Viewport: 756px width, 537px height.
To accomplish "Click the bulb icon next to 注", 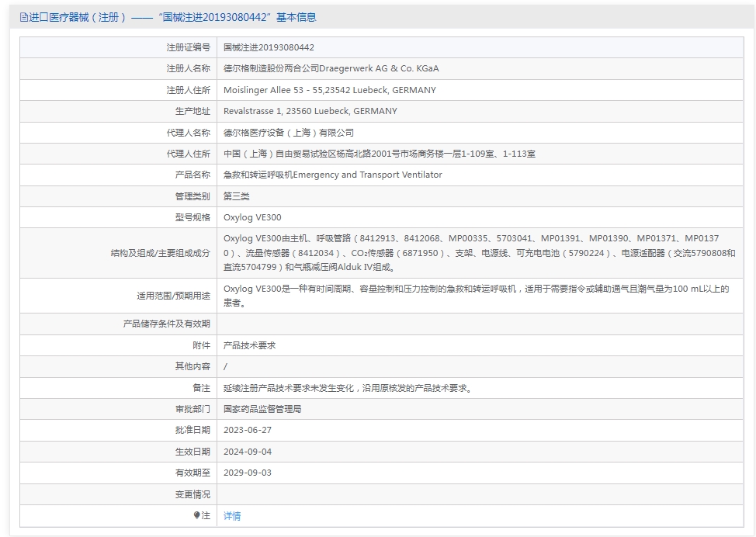I will 197,515.
